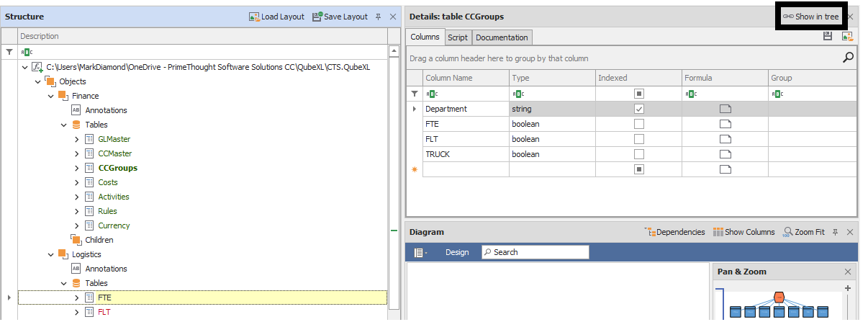Viewport: 868px width, 322px height.
Task: Click Zoom Fit in Diagram header
Action: [x=788, y=232]
